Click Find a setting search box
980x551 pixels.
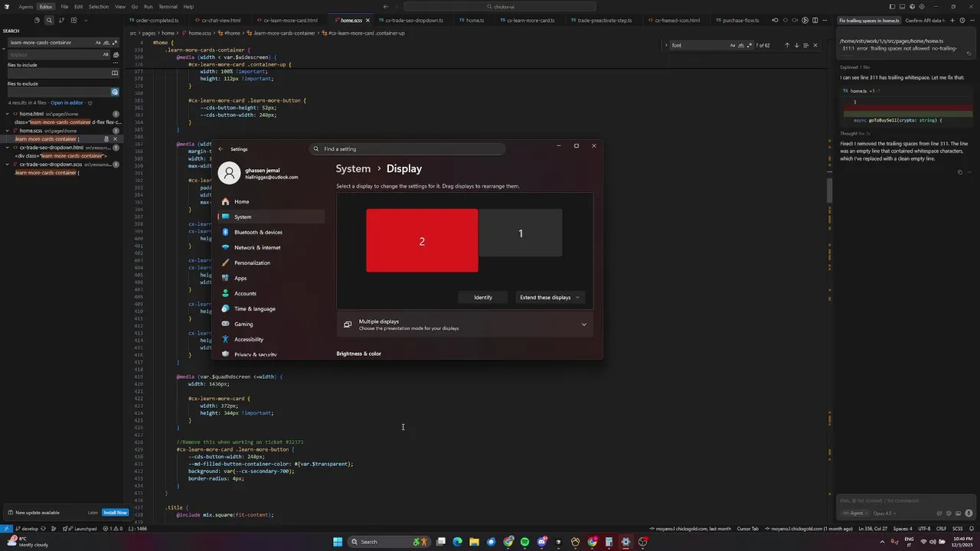pyautogui.click(x=407, y=149)
